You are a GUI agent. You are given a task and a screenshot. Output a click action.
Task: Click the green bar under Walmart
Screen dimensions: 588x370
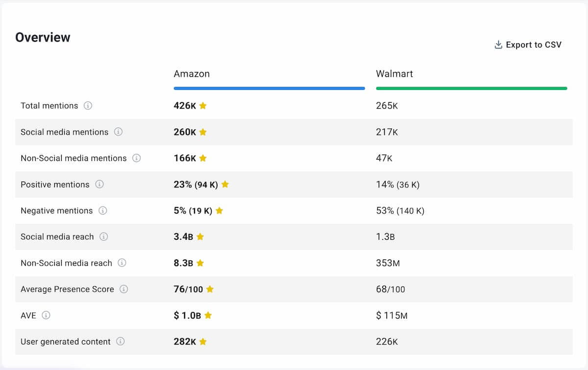click(471, 89)
